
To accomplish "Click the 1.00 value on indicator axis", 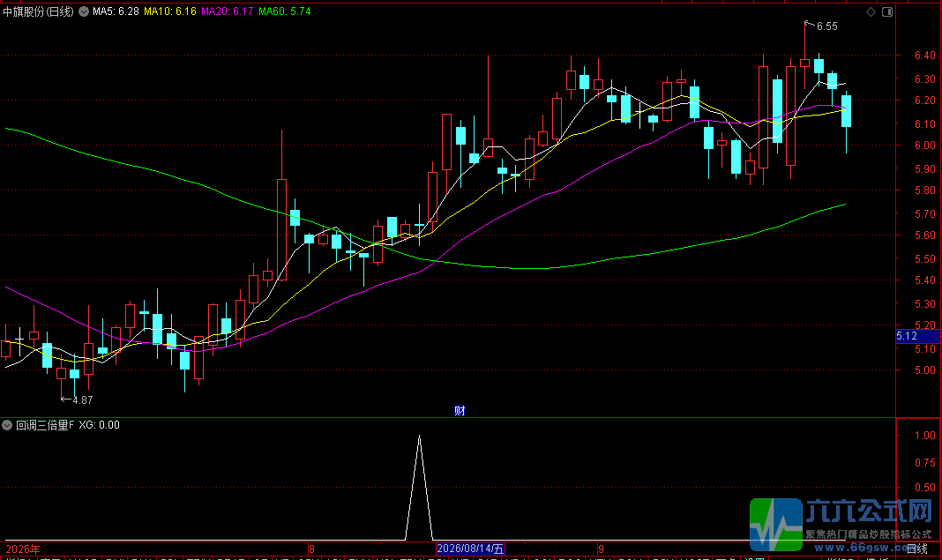I will (x=924, y=435).
